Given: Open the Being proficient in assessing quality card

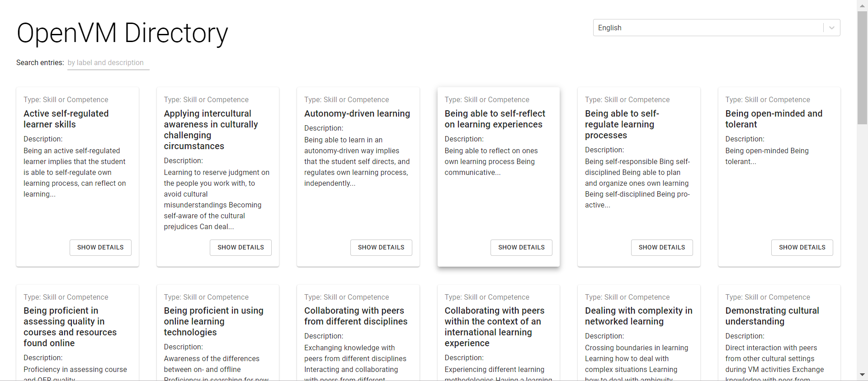Looking at the screenshot, I should (77, 333).
